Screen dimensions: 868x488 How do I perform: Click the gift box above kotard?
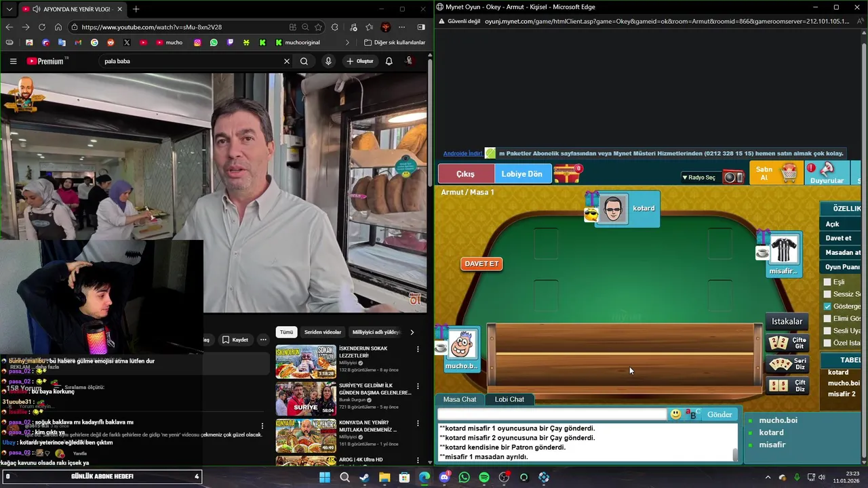pos(591,199)
